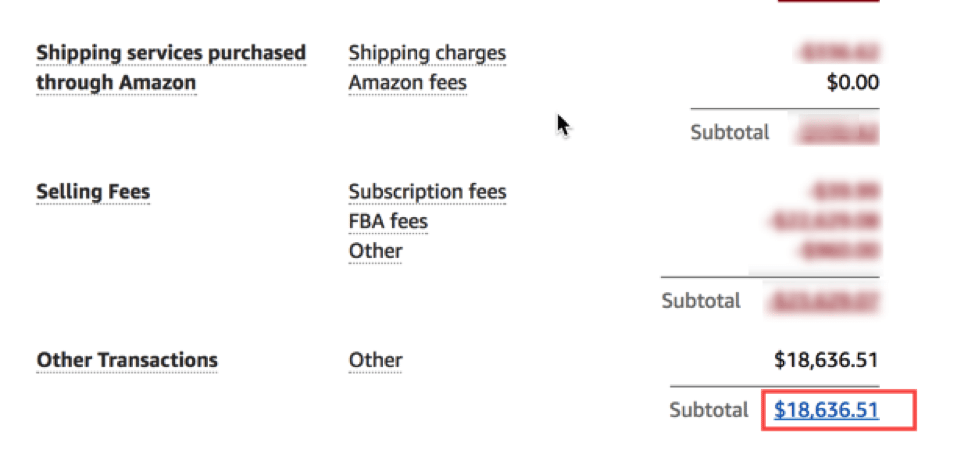Click the Subtotal label under Selling Fees
Viewport: 961px width, 468px height.
pos(701,301)
